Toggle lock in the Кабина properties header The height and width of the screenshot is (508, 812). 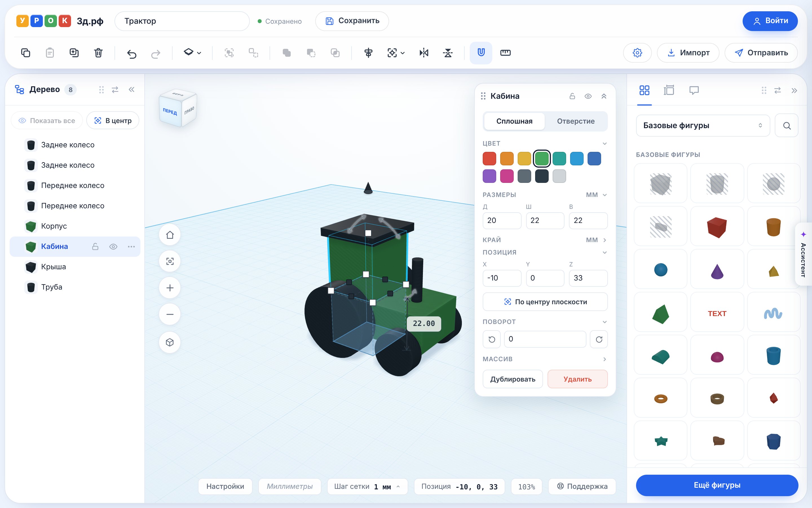tap(572, 97)
